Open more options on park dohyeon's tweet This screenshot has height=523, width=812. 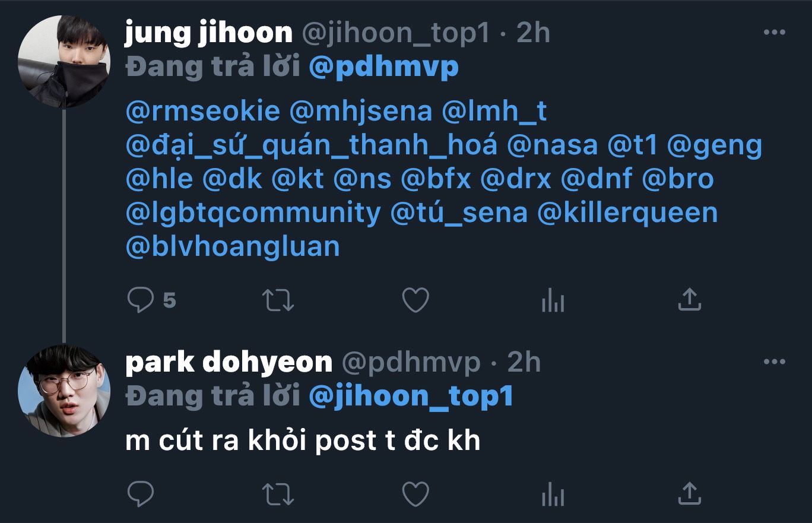point(774,362)
